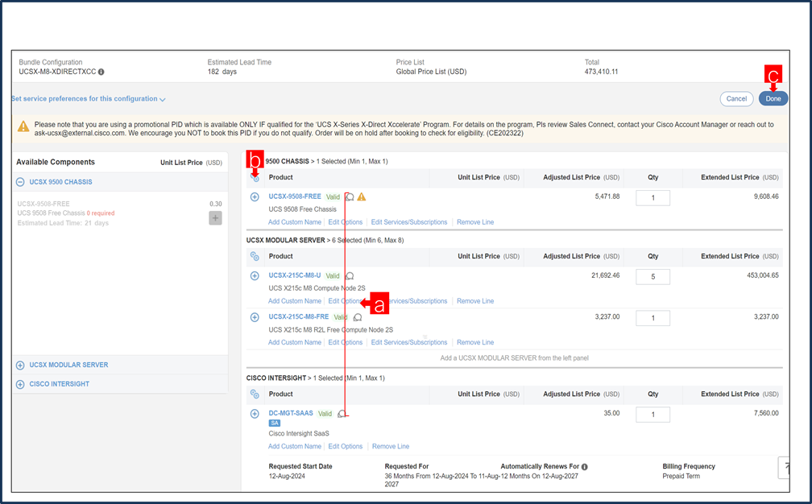Edit Options for UCSX-9508-FREE
This screenshot has width=812, height=504.
(346, 222)
